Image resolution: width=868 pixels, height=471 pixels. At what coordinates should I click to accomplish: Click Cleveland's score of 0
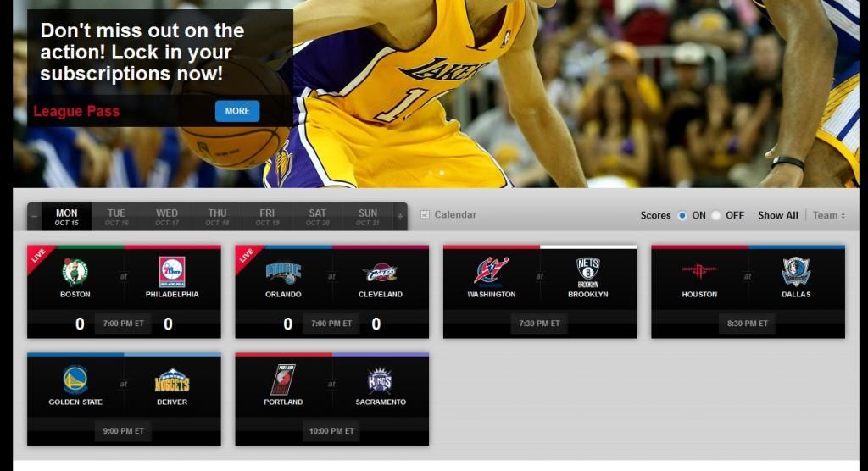click(376, 324)
